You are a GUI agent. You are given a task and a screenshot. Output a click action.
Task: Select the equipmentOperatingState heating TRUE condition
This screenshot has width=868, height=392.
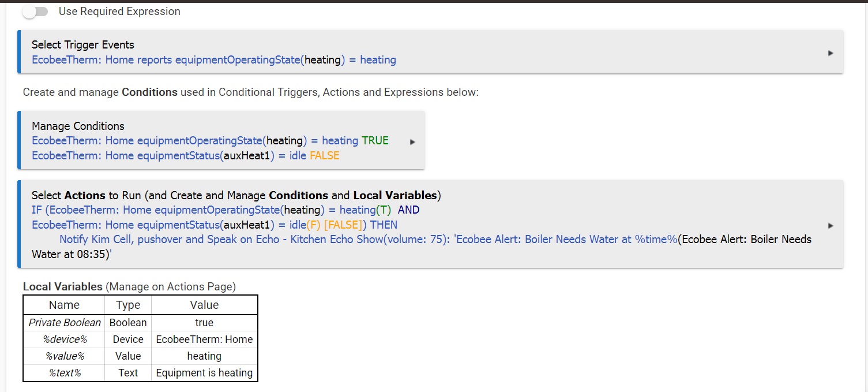pyautogui.click(x=210, y=140)
